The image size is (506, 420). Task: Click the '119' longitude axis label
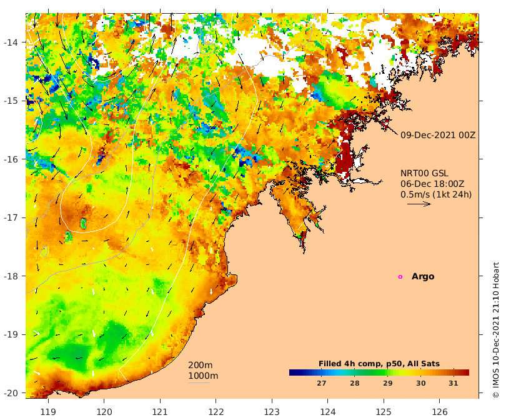(x=48, y=412)
